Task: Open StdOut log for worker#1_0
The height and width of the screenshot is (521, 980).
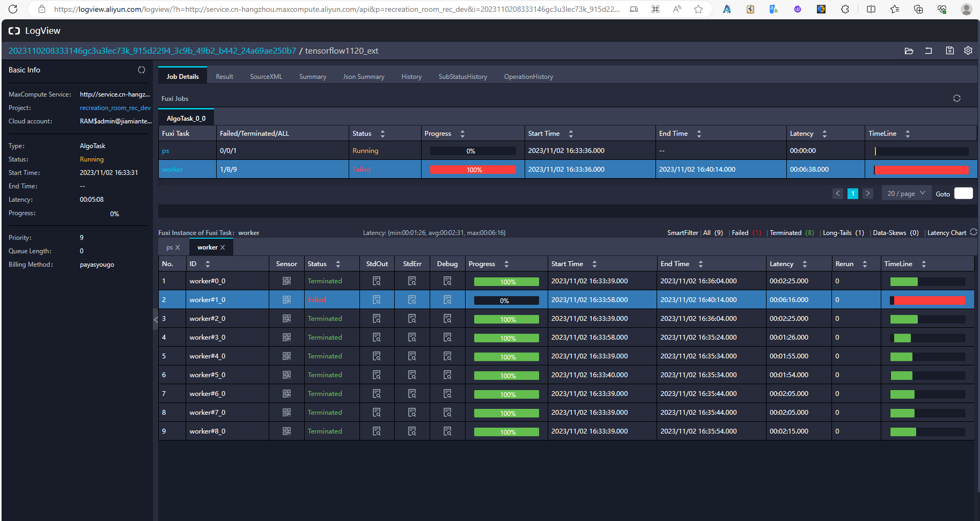Action: pos(377,300)
